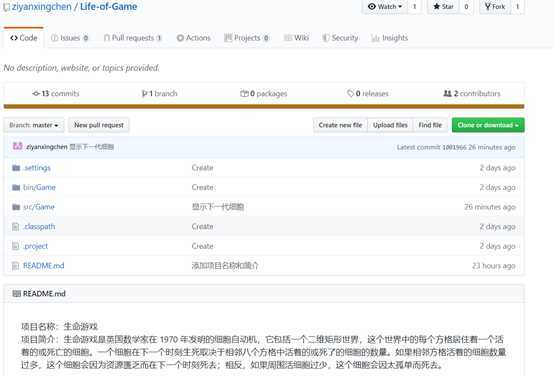The height and width of the screenshot is (376, 554).
Task: Open the Insights tab
Action: pos(390,38)
